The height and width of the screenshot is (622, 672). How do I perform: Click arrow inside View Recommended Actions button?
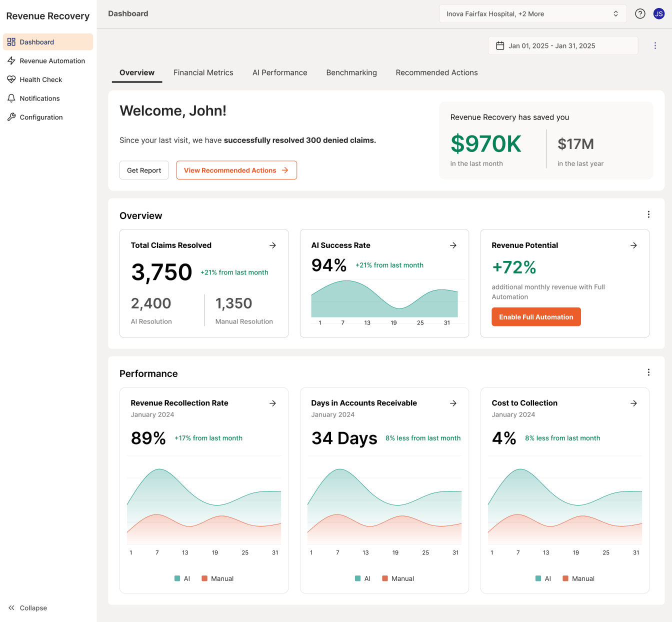[x=285, y=170]
